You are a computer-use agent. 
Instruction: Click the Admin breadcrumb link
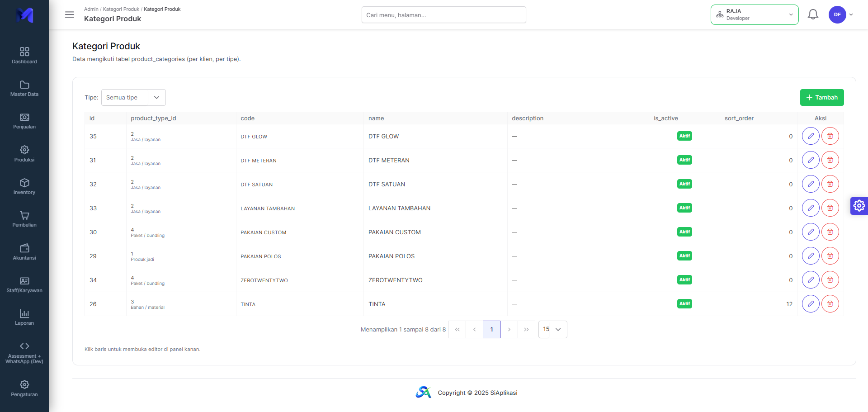tap(91, 9)
